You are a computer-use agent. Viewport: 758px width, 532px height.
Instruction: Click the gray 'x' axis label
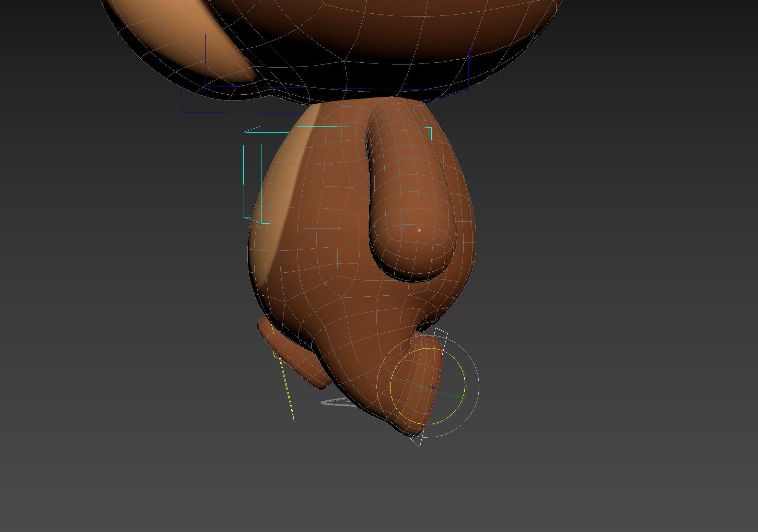(414, 381)
